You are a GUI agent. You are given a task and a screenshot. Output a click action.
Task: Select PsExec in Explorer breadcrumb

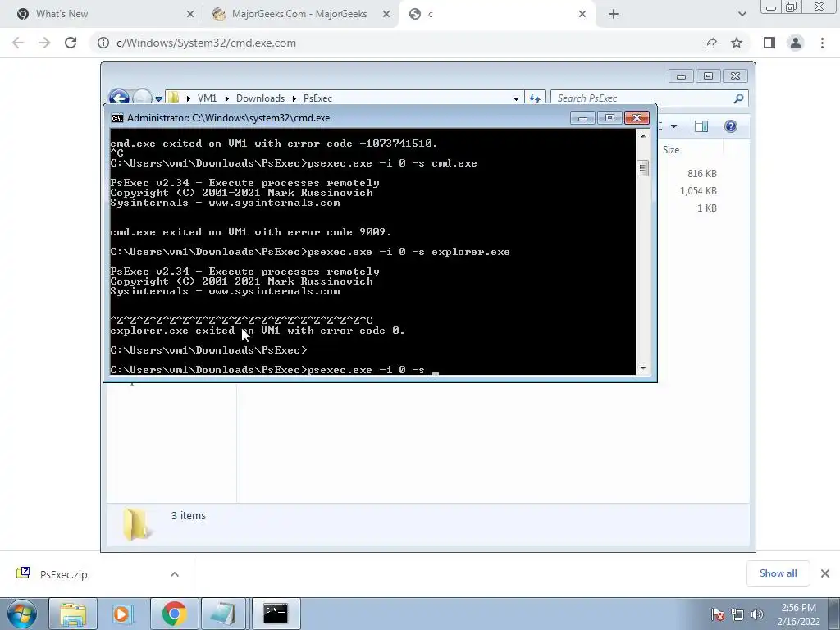[317, 98]
